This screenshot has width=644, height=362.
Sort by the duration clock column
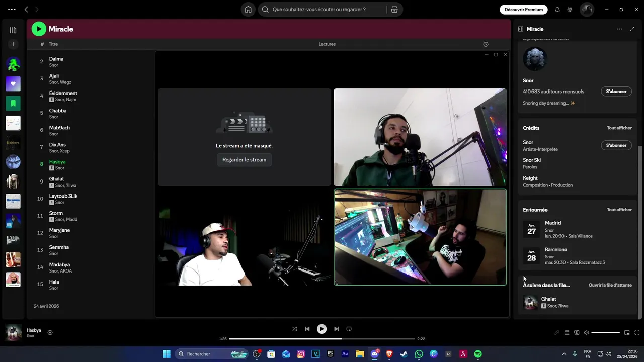pyautogui.click(x=486, y=44)
